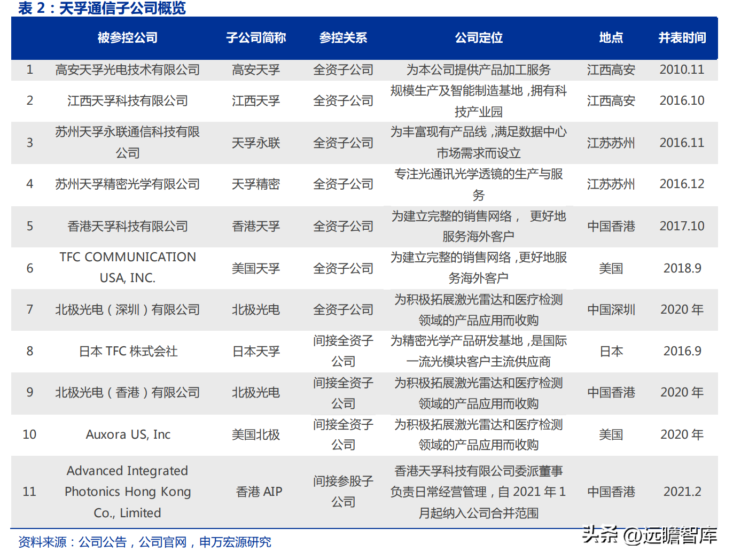Select the 并表时间 column header
Viewport: 733px width, 560px height.
(682, 38)
